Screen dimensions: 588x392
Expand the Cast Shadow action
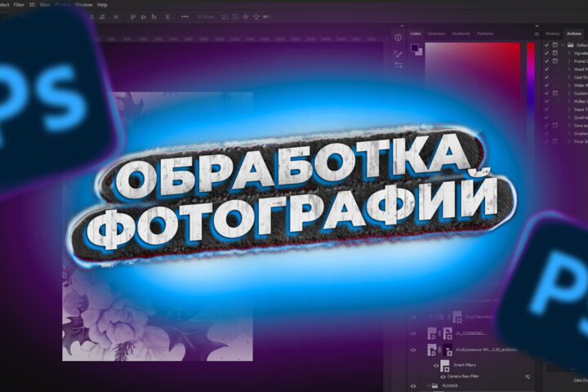coord(569,78)
